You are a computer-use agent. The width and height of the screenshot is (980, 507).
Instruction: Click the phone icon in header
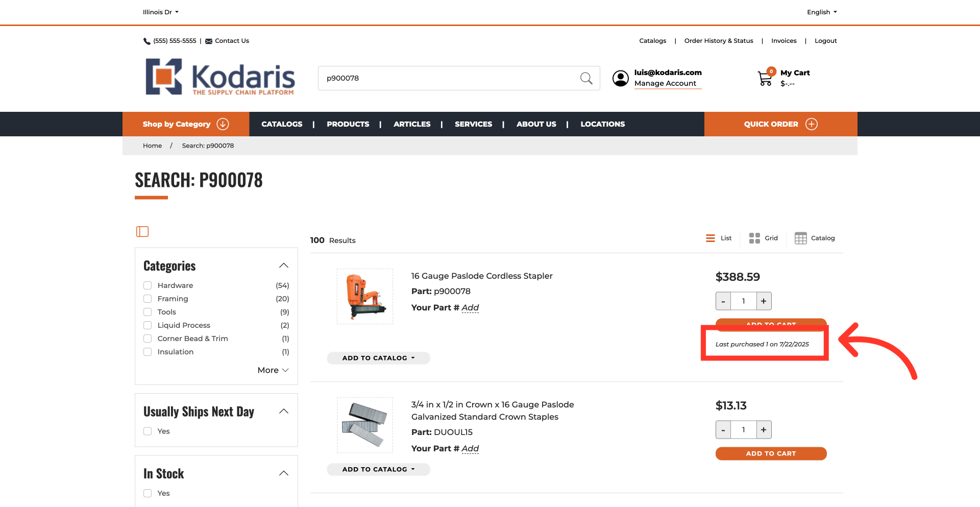coord(147,41)
